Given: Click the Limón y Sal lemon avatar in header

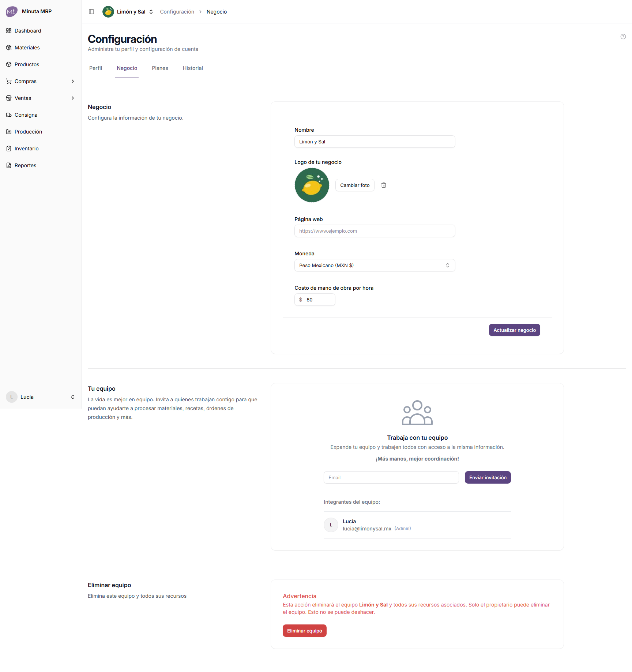Looking at the screenshot, I should (x=108, y=12).
